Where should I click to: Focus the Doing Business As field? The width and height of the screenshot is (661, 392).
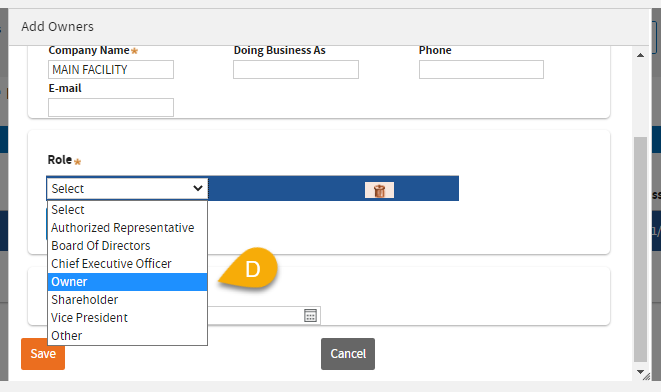coord(296,70)
